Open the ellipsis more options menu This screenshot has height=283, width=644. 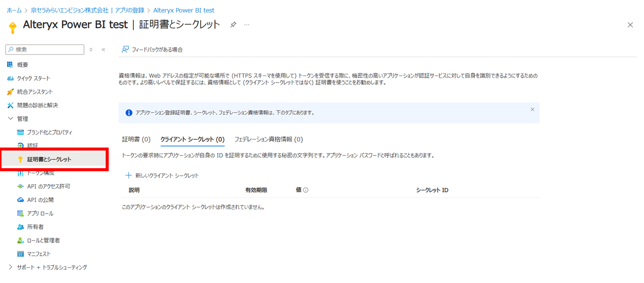[x=247, y=25]
